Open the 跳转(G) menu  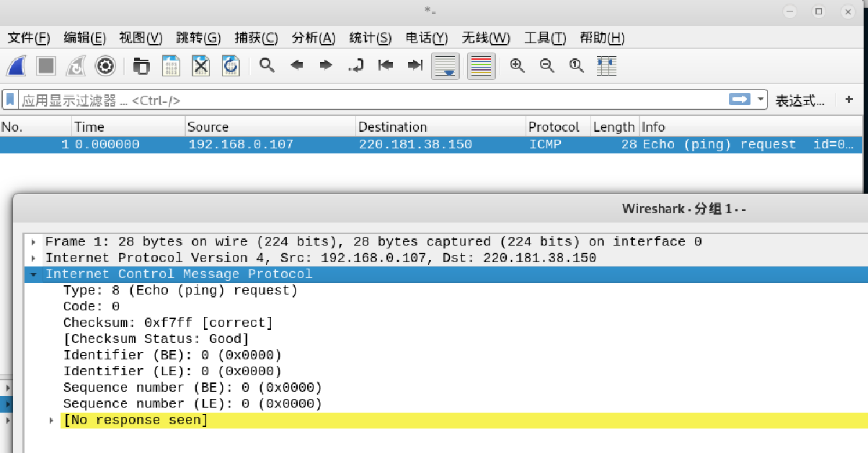[x=198, y=38]
